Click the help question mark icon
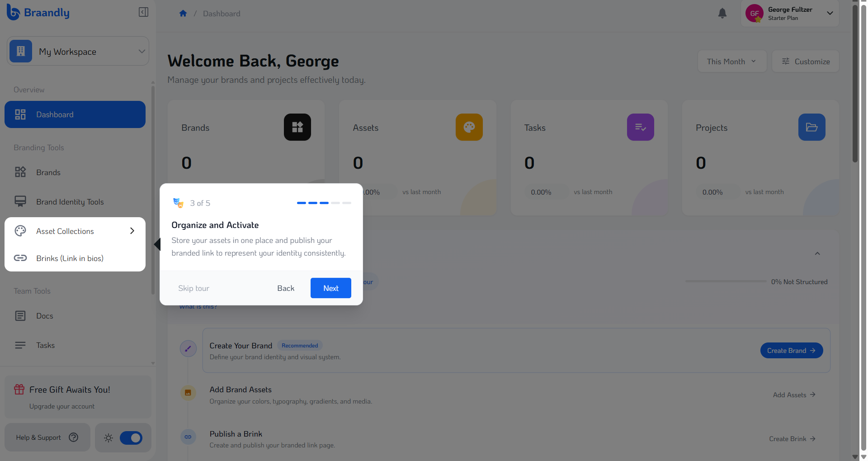 coord(74,437)
